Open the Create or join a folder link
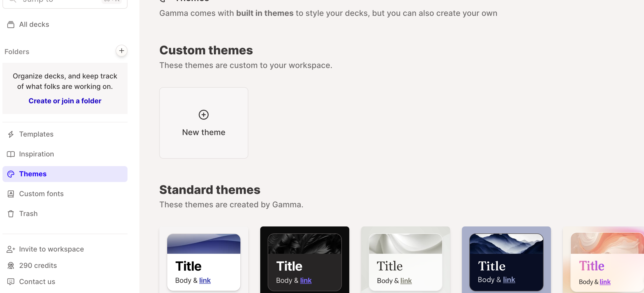 65,101
